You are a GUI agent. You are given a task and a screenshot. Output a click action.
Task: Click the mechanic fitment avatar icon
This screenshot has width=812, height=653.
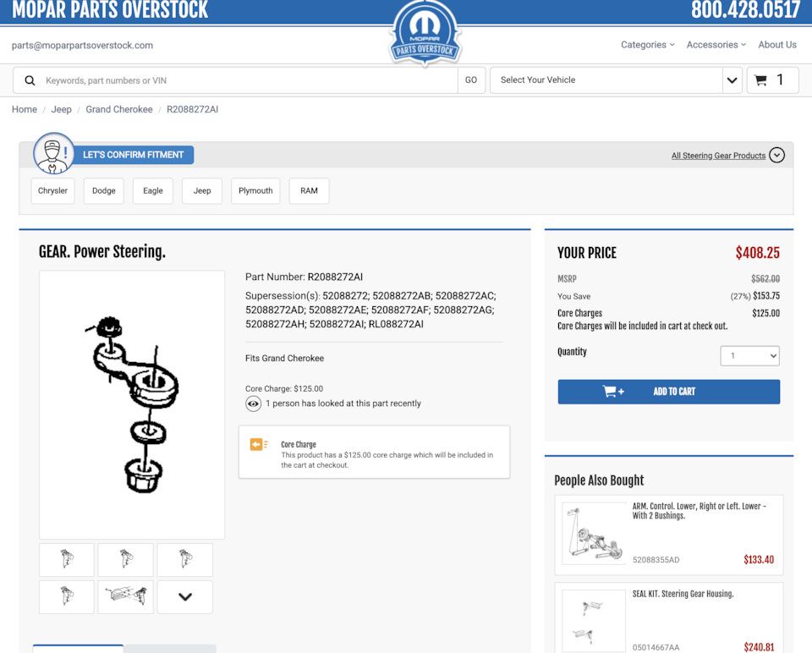click(x=53, y=153)
